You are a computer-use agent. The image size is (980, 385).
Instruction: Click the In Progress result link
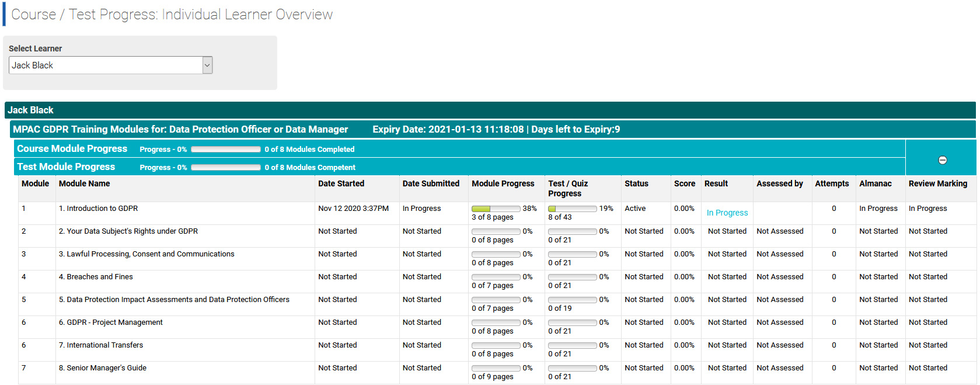coord(727,213)
